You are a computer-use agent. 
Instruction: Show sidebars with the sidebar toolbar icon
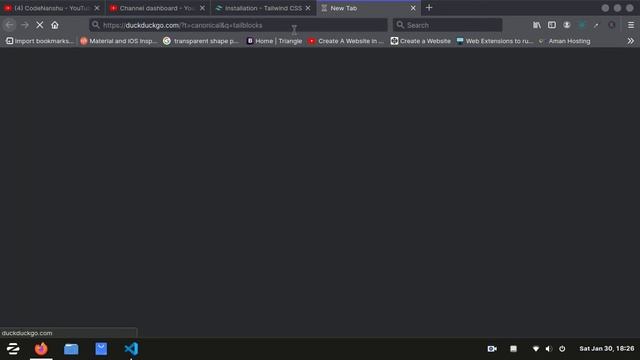(552, 25)
